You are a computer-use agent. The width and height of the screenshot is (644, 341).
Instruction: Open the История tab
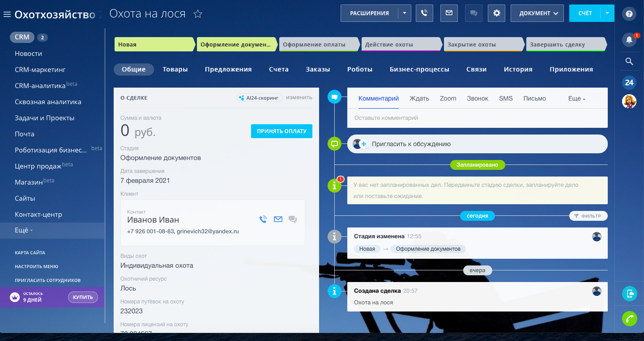tap(518, 69)
